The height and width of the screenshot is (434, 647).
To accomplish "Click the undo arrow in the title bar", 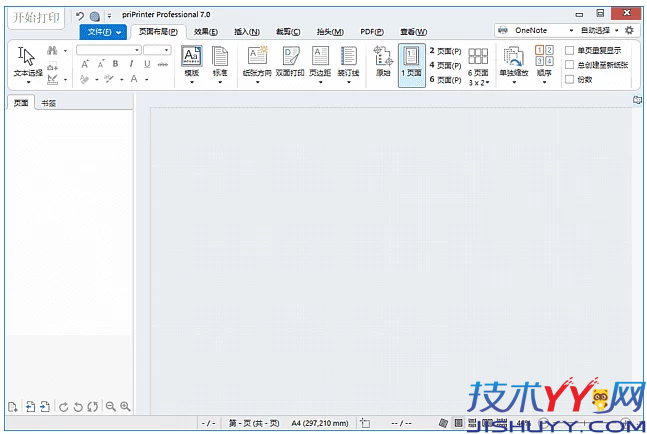I will [x=80, y=16].
